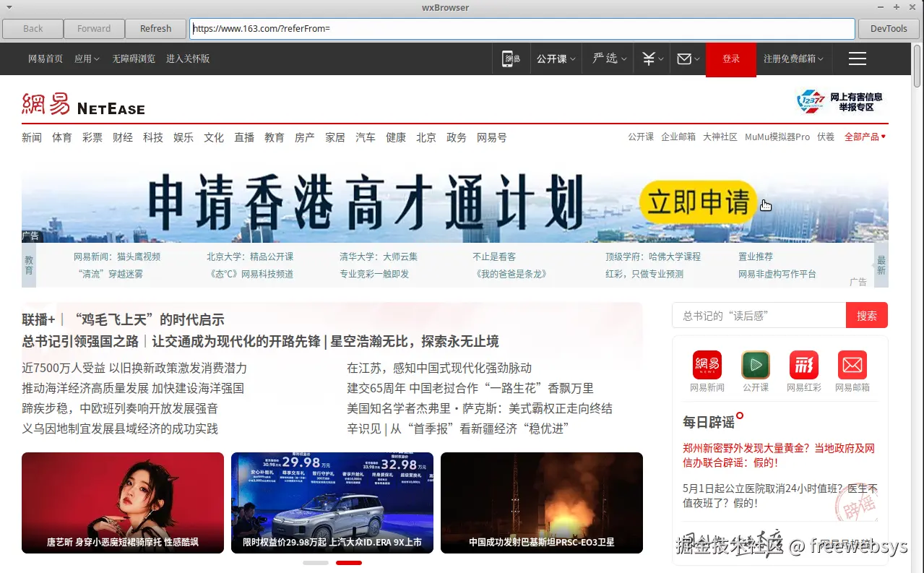Expand the 公开课 dropdown in dark header
The height and width of the screenshot is (573, 924).
click(556, 59)
